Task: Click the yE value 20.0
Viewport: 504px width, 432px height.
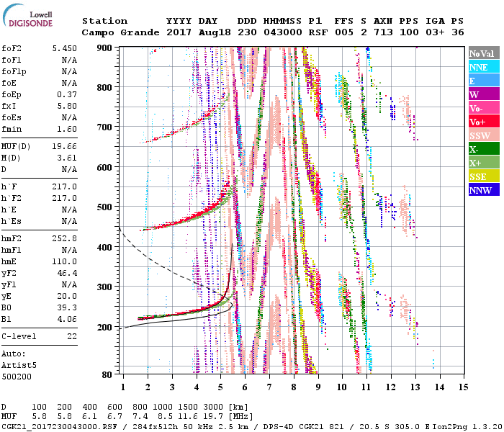Action: point(67,297)
